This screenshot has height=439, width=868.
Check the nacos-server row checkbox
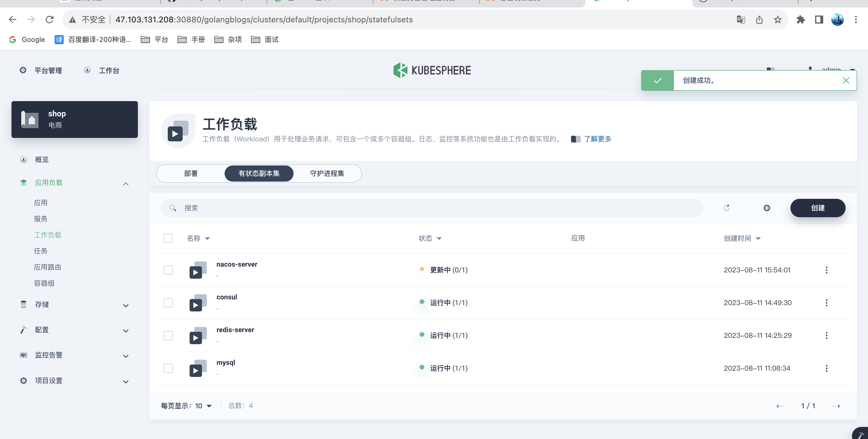pyautogui.click(x=168, y=270)
